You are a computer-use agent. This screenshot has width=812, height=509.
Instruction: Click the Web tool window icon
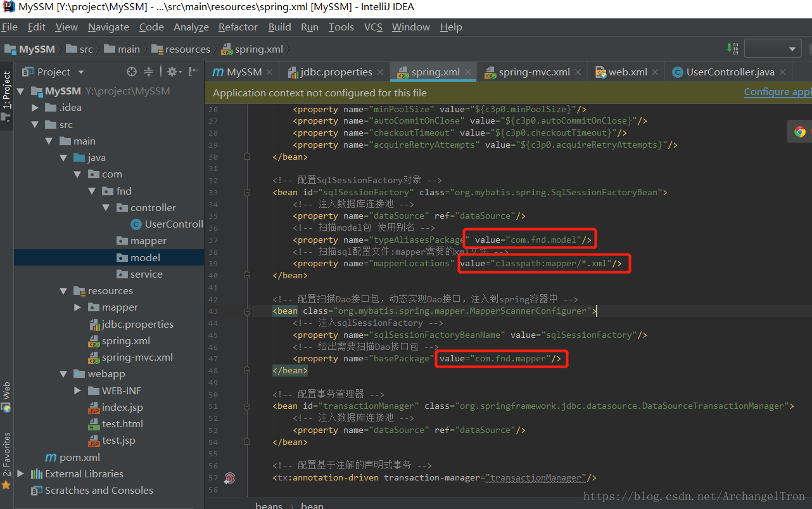coord(6,408)
